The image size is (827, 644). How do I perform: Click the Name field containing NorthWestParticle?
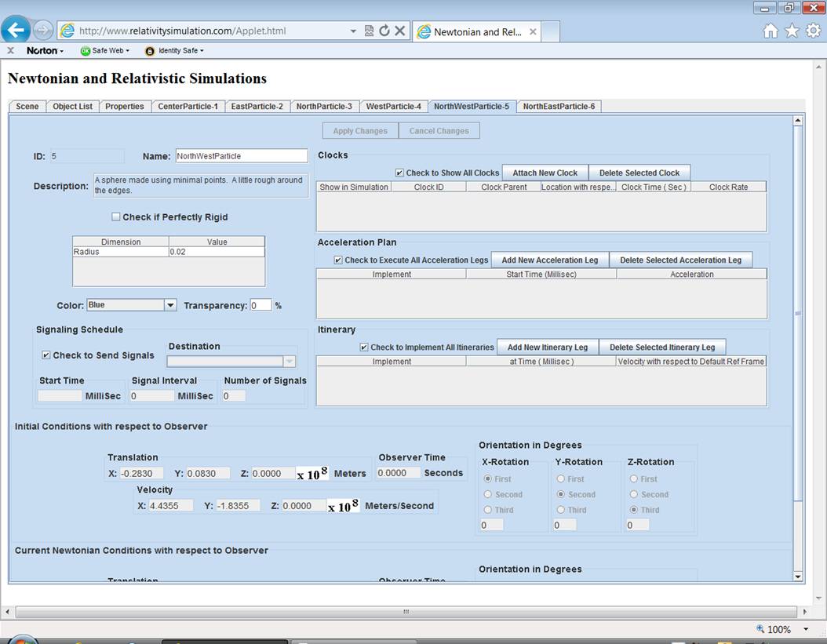[x=241, y=156]
